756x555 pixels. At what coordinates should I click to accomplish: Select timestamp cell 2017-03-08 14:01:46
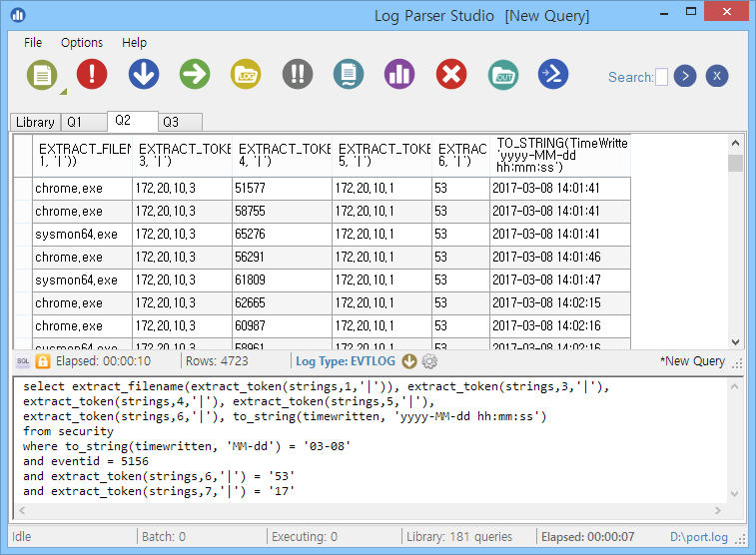point(560,258)
